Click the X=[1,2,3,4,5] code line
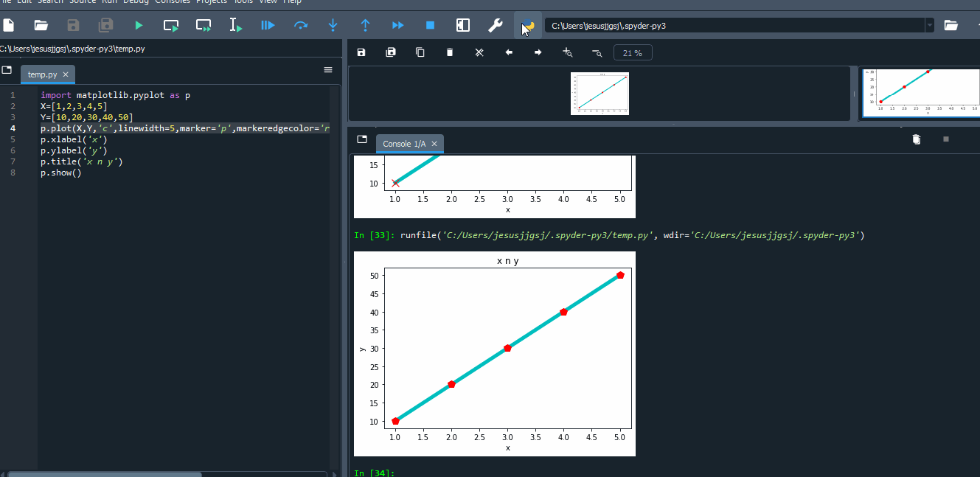 [74, 106]
